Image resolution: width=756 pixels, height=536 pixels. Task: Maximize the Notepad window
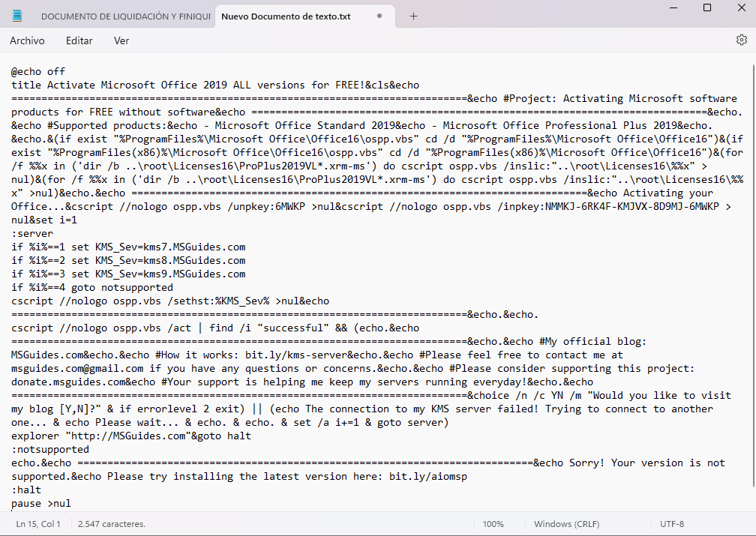(706, 7)
